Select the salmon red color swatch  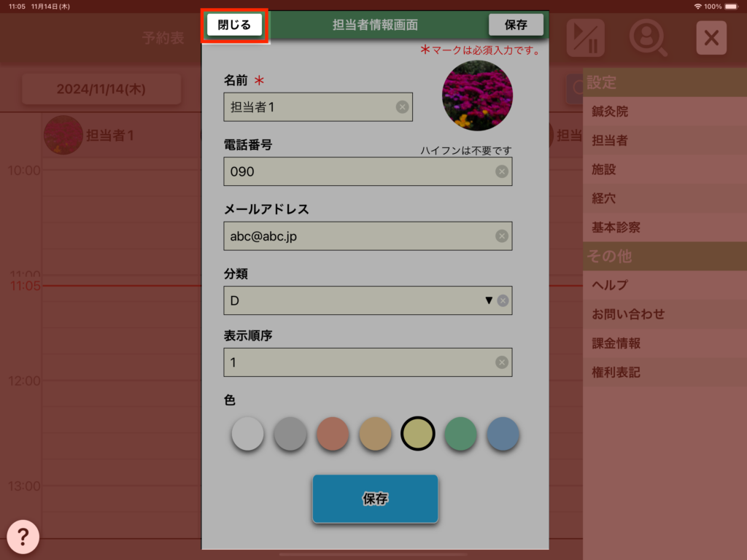point(333,434)
